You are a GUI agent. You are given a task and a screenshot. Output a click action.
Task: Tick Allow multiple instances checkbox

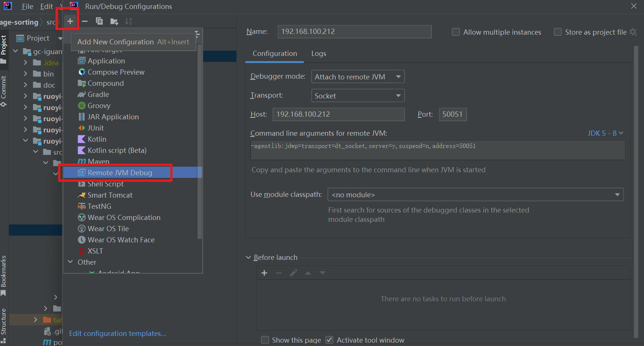click(456, 32)
